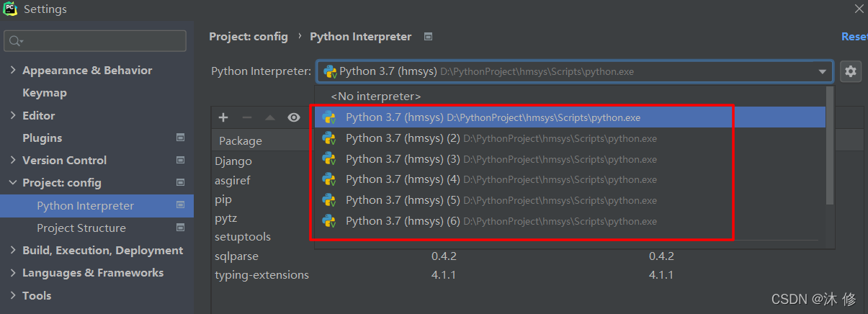Viewport: 868px width, 314px height.
Task: Click Python icon in interpreter combo box
Action: (x=330, y=71)
